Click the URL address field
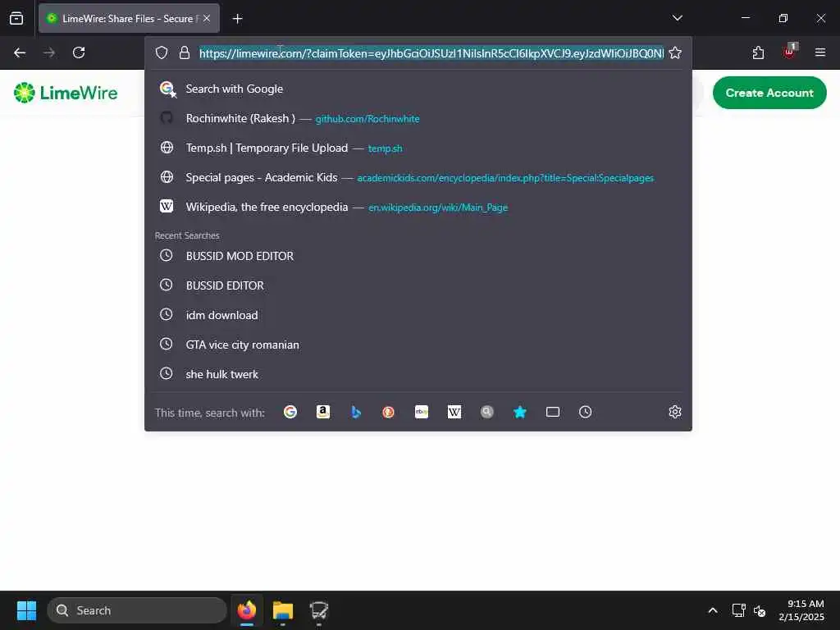The width and height of the screenshot is (840, 630). click(431, 53)
